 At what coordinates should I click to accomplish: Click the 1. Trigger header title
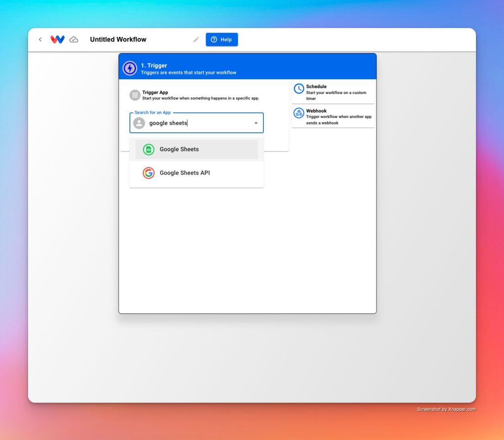pyautogui.click(x=154, y=65)
